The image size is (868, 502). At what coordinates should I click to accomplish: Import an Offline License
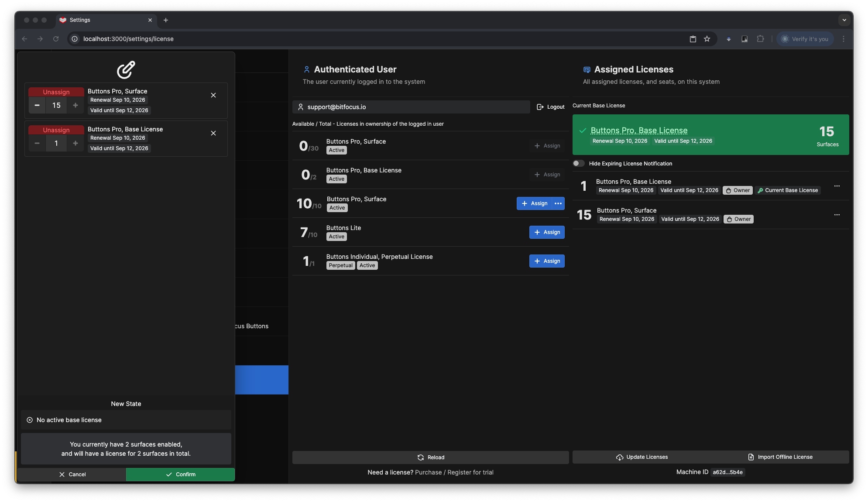(x=780, y=457)
